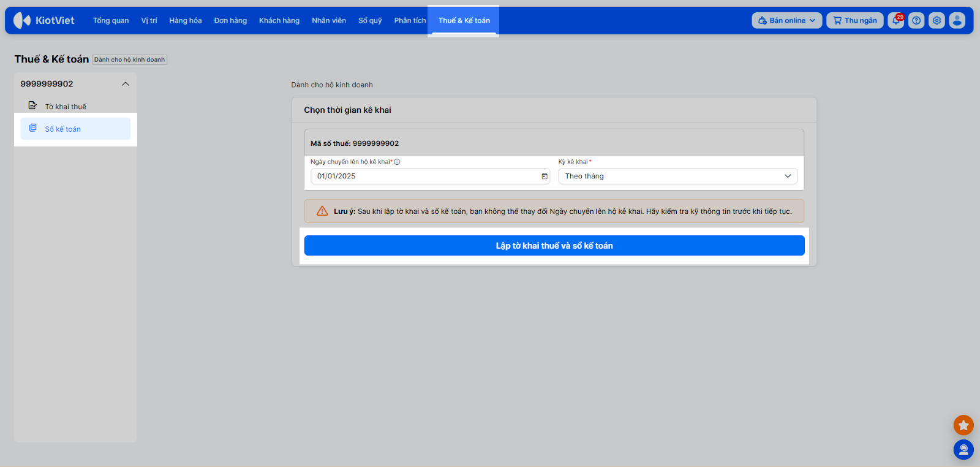This screenshot has height=467, width=980.
Task: Select the Thuế & Kế toán tab
Action: (x=464, y=20)
